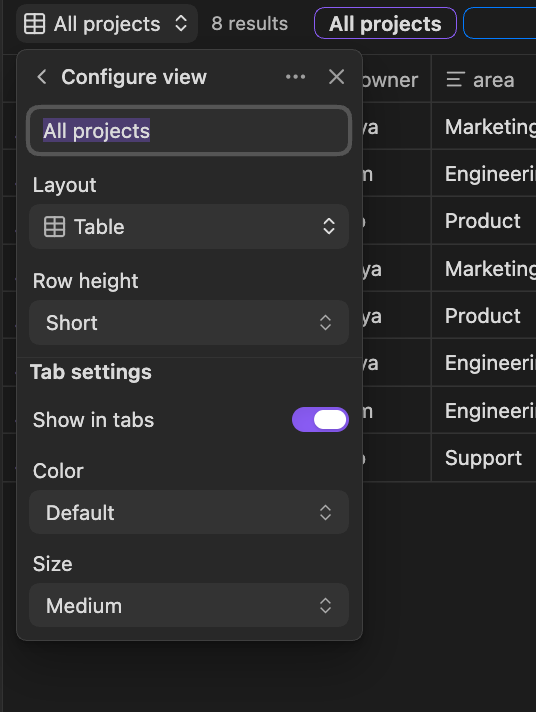Screen dimensions: 536x712
Task: Click the blue-outlined tab beside All projects
Action: click(500, 23)
